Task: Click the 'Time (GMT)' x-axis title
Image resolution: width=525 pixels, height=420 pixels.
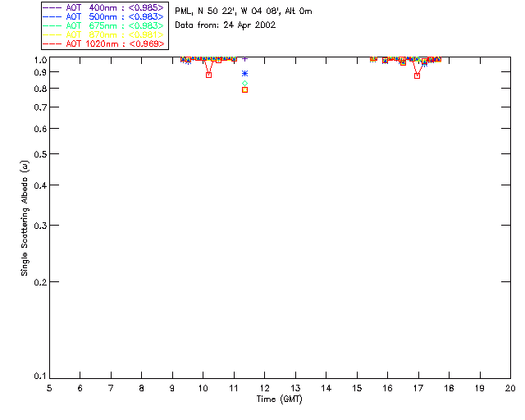Action: (280, 399)
